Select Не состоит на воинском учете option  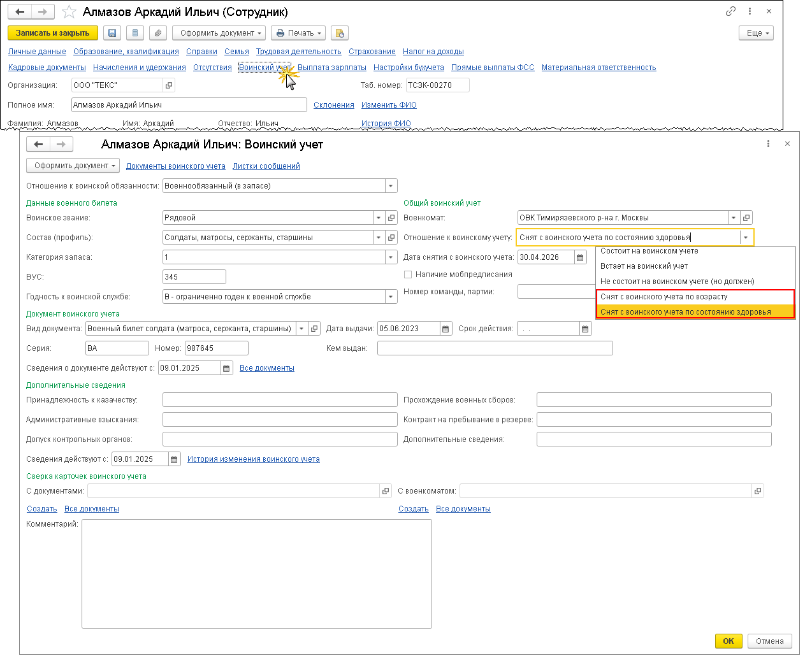[695, 282]
